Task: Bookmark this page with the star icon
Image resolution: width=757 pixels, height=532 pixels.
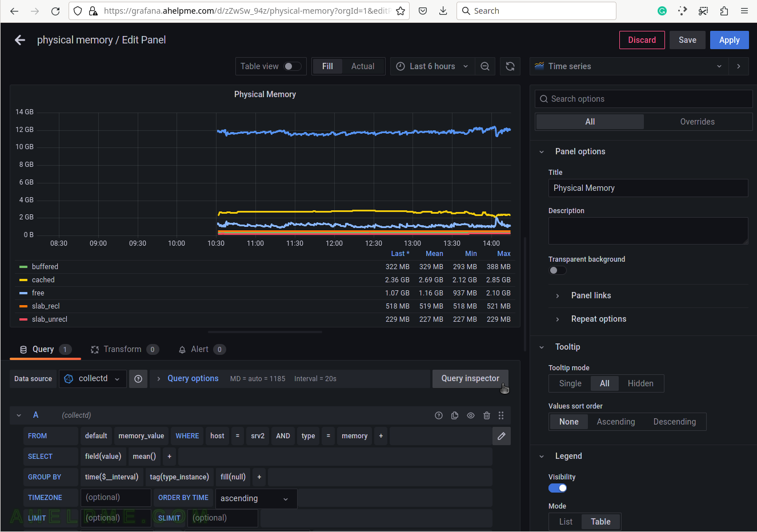Action: coord(400,11)
